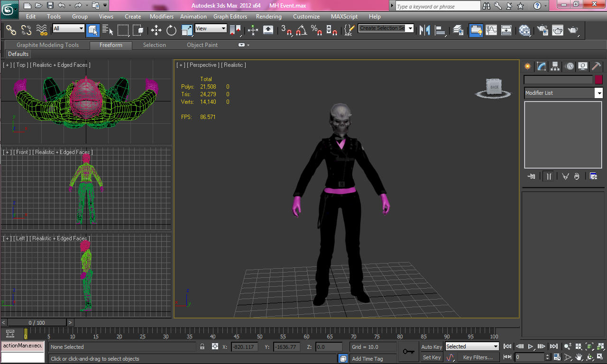Switch to the Object Paint ribbon tab

pos(202,45)
